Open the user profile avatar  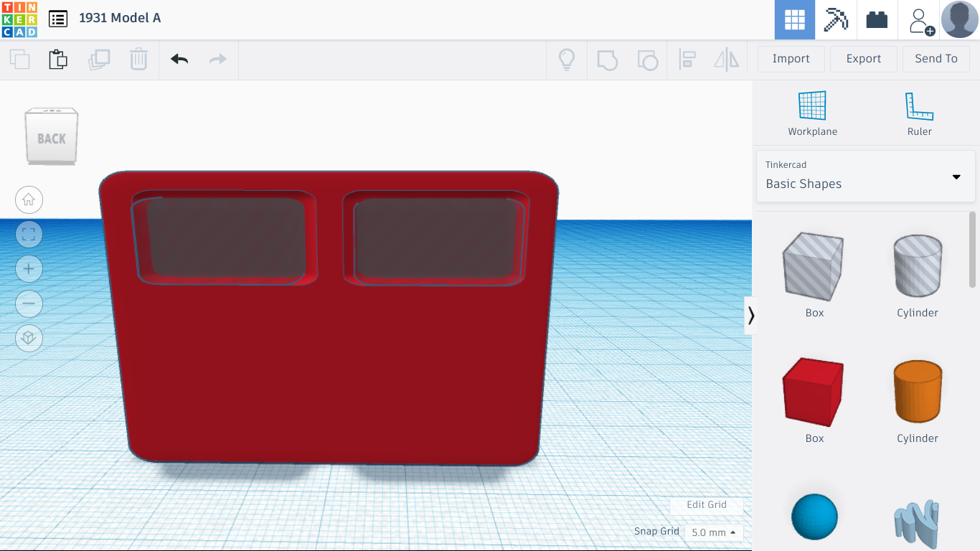[x=959, y=19]
